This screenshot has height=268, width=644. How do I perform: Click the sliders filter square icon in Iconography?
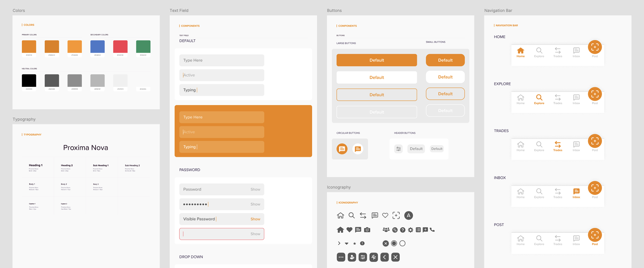click(x=363, y=257)
